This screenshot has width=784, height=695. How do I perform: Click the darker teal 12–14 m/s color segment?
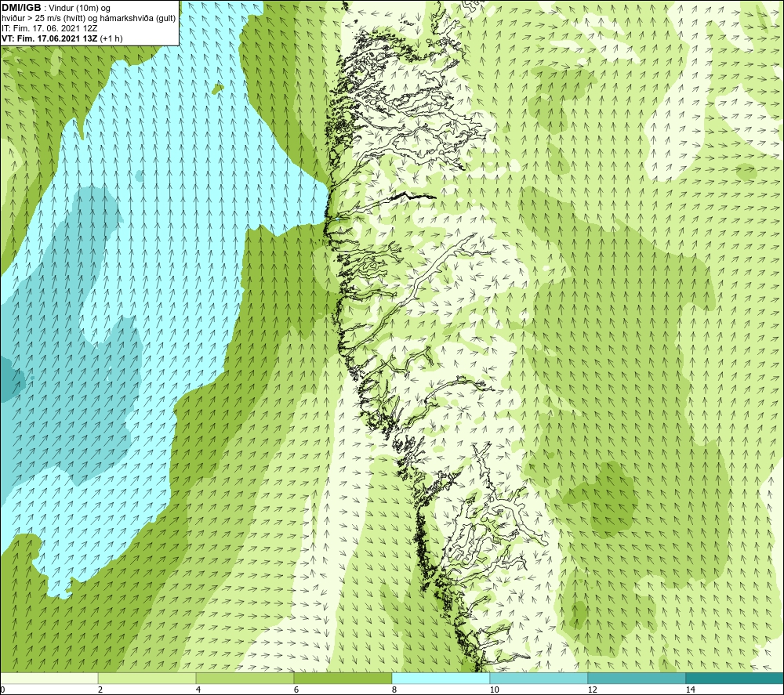[637, 679]
